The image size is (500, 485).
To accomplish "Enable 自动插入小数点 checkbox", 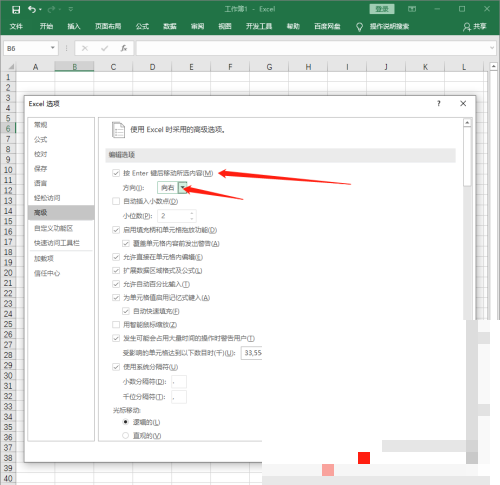I will pyautogui.click(x=116, y=201).
